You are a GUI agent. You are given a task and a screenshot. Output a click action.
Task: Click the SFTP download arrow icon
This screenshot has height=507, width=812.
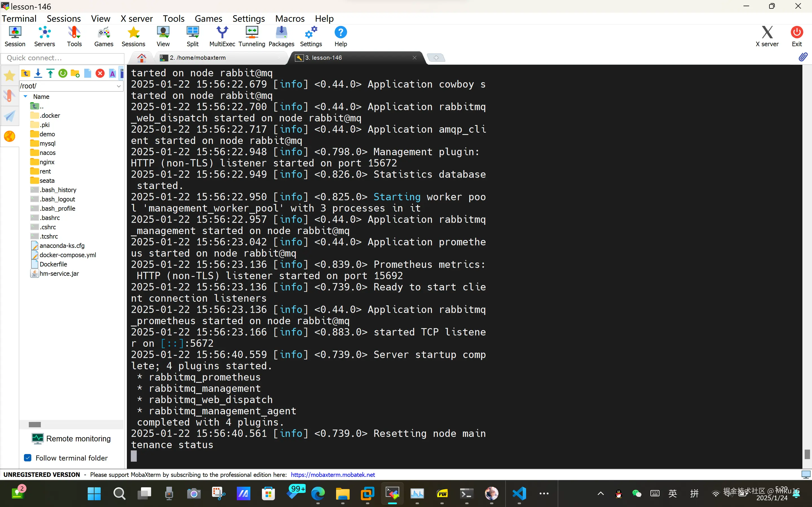tap(38, 74)
